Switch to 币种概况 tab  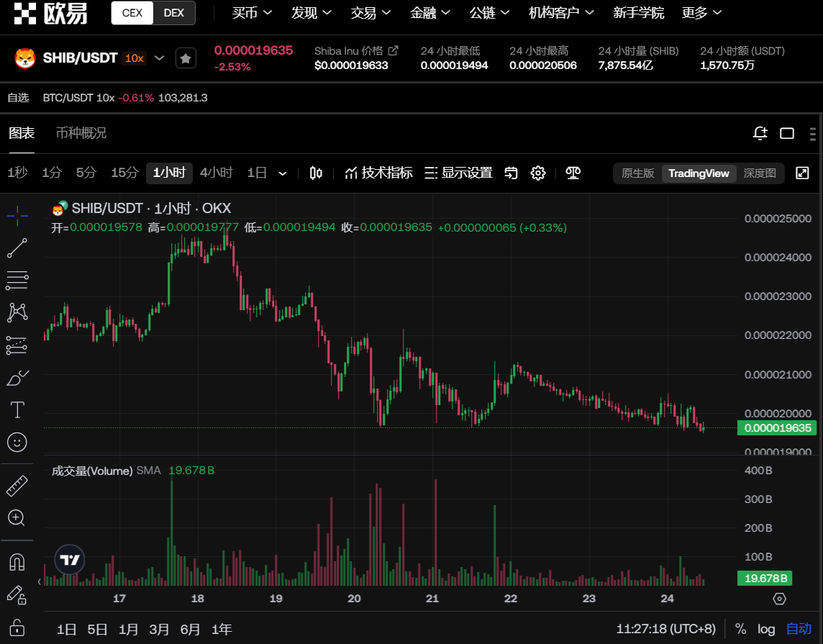click(x=81, y=133)
